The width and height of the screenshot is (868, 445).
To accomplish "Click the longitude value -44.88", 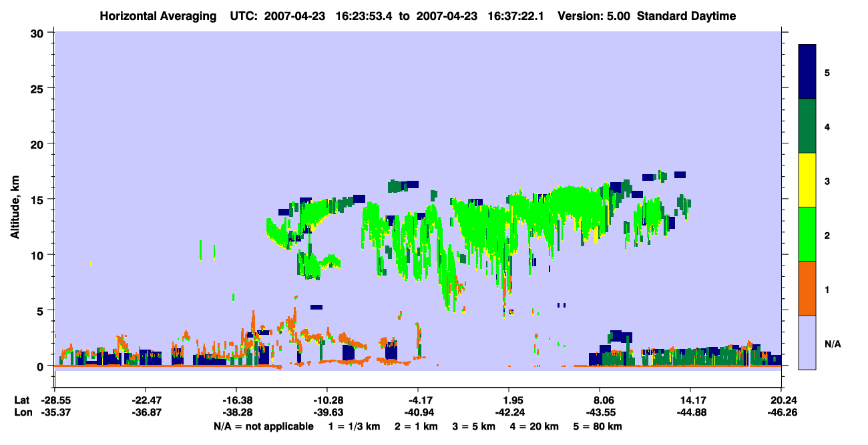I will coord(690,412).
